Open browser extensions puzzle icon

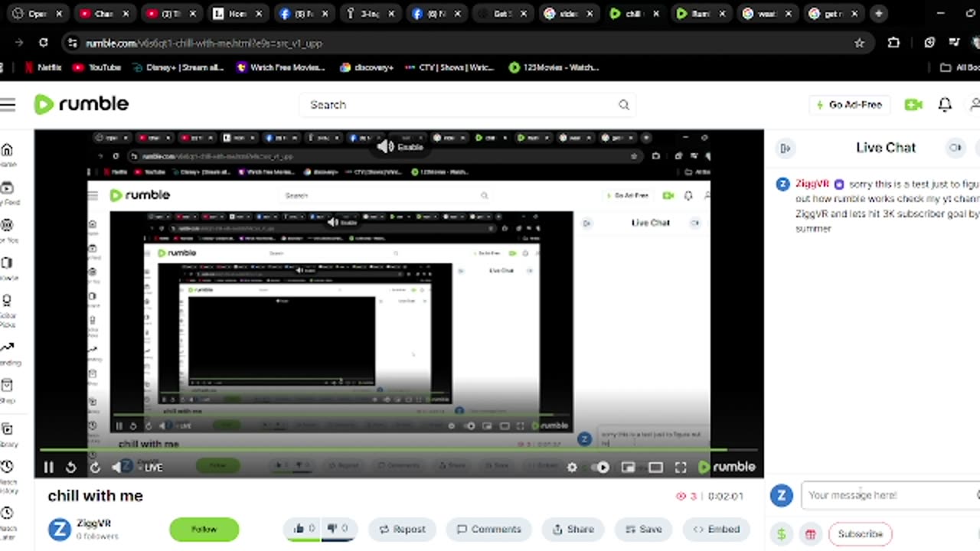(x=893, y=44)
